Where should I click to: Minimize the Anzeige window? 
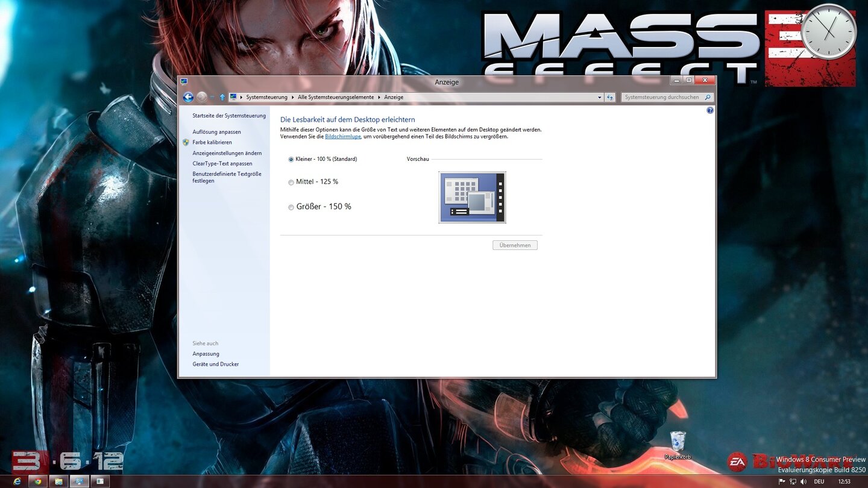coord(677,80)
